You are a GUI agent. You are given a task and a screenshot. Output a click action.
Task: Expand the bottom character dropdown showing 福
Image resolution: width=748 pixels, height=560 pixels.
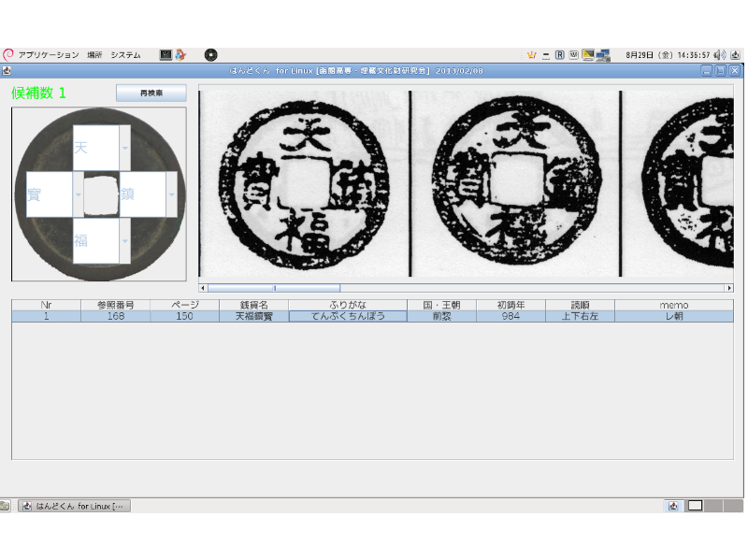(x=125, y=241)
